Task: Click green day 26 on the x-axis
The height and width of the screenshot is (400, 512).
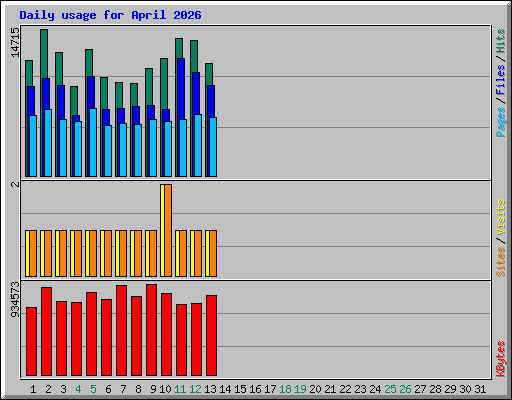Action: (405, 389)
